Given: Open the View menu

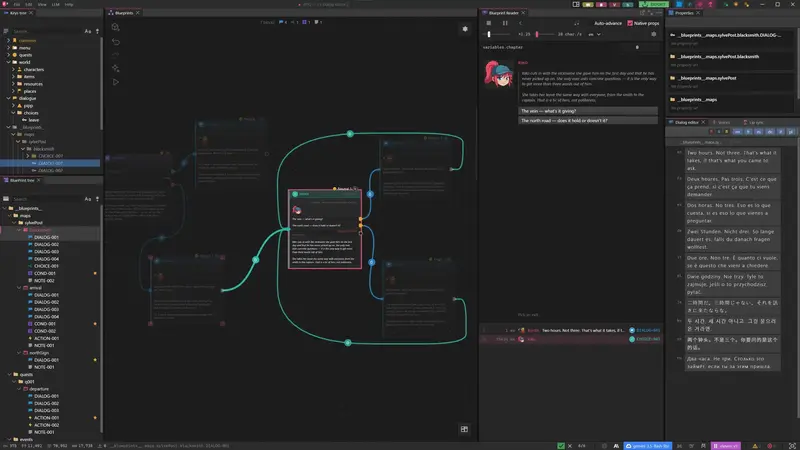Looking at the screenshot, I should coord(42,4).
